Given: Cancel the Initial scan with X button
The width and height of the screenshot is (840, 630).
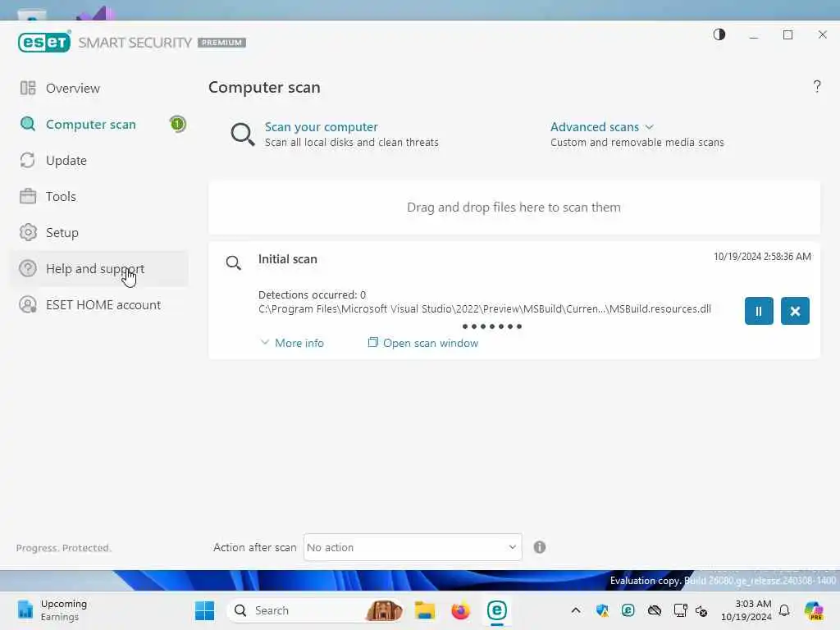Looking at the screenshot, I should pyautogui.click(x=795, y=311).
